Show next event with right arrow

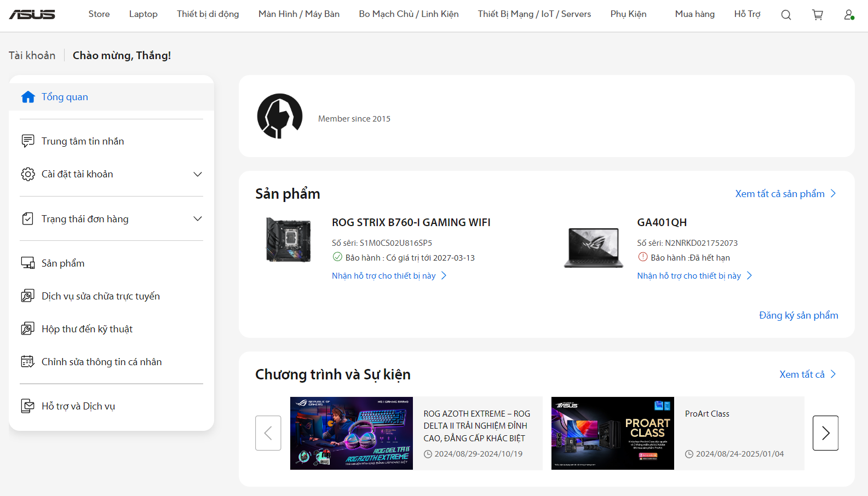pyautogui.click(x=825, y=433)
